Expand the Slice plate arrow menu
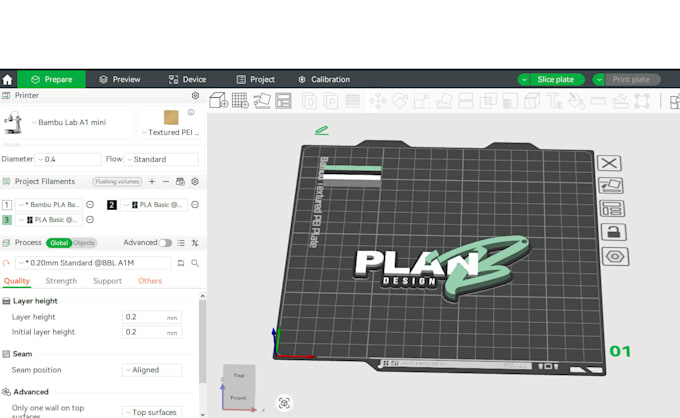The width and height of the screenshot is (680, 418). [524, 80]
